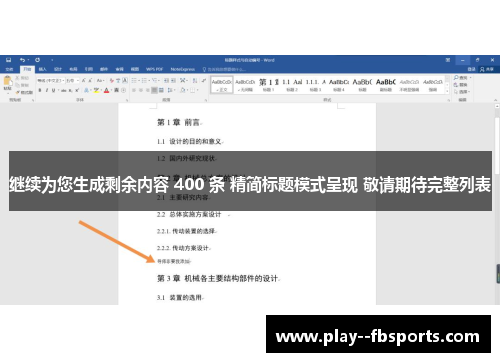This screenshot has height=362, width=500.
Task: Apply the 标题 3 style showing 1.1.1
Action: coord(315,85)
